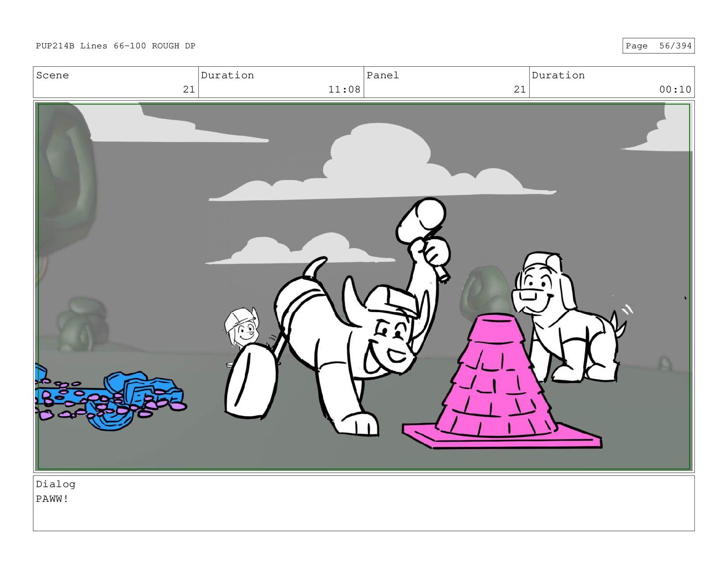728x564 pixels.
Task: Click the small character wearing a hard hat
Action: pyautogui.click(x=242, y=327)
